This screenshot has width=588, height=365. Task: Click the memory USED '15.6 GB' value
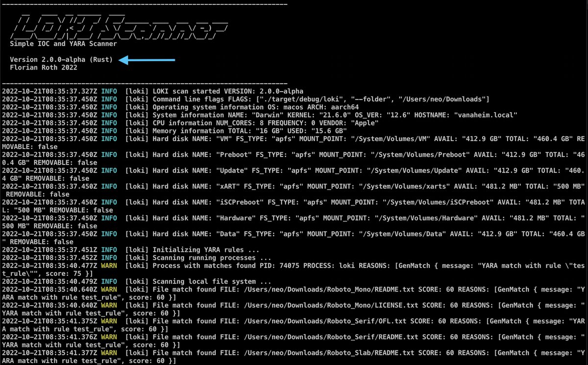coord(330,131)
